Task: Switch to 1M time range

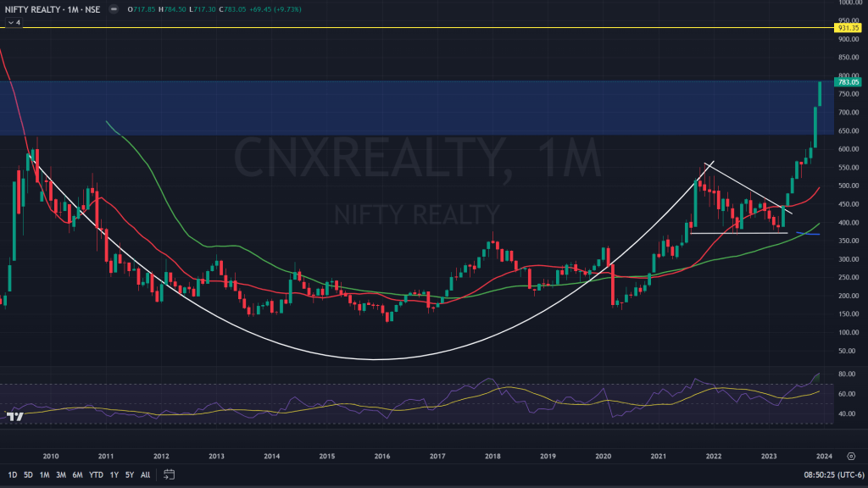Action: tap(45, 474)
